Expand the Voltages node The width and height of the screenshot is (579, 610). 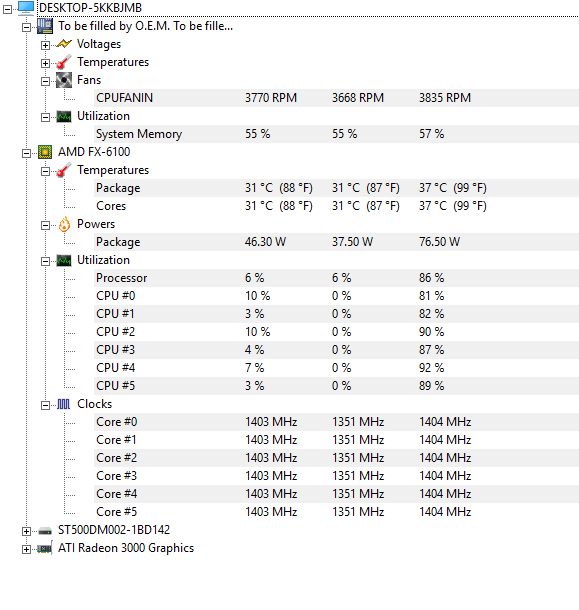[46, 46]
